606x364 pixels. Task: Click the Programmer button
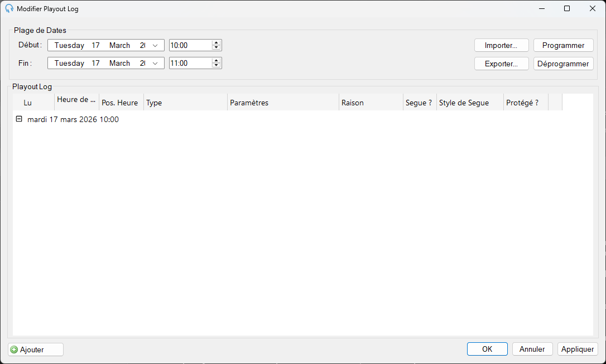(x=563, y=45)
